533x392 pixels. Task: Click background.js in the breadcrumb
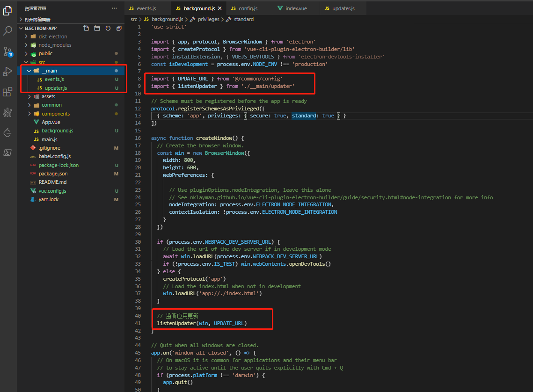[167, 19]
